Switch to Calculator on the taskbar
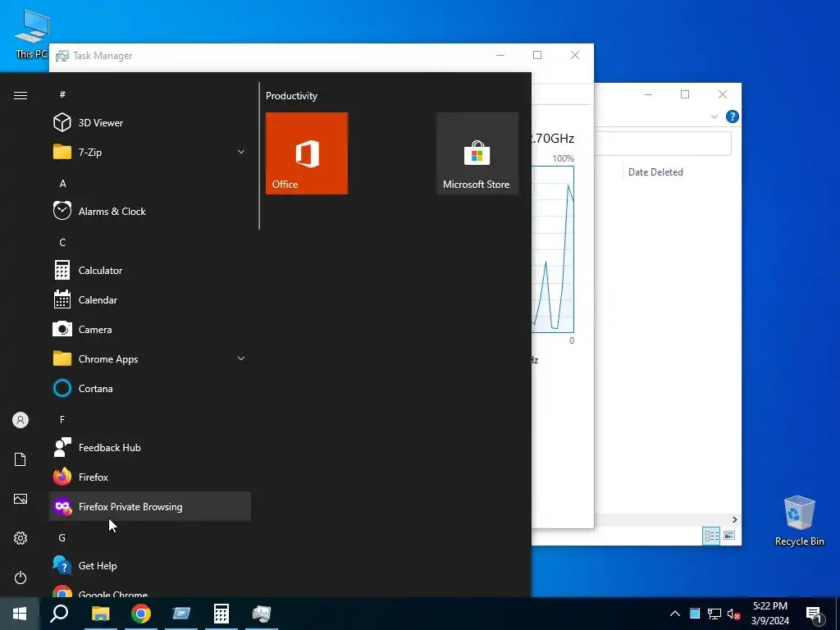 pos(221,614)
